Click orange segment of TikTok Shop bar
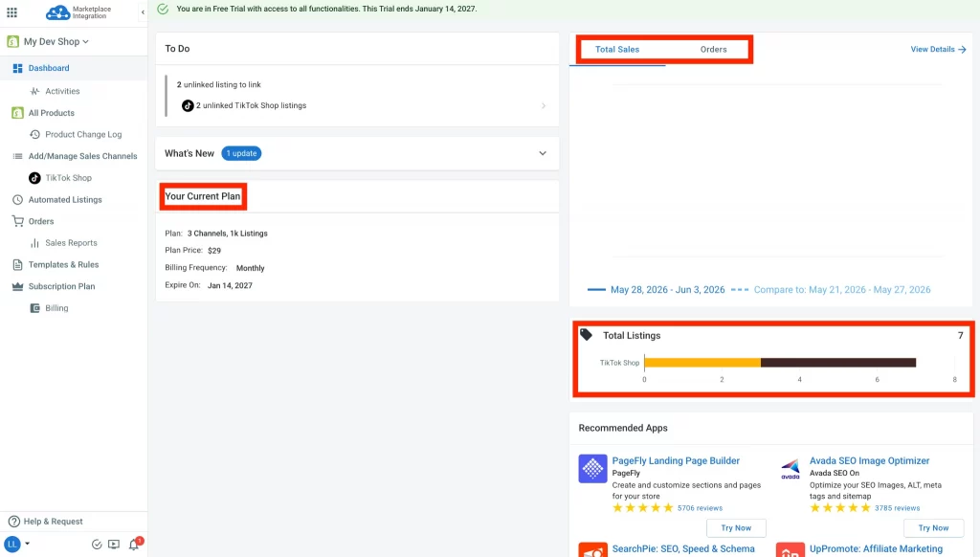The width and height of the screenshot is (980, 557). tap(702, 363)
